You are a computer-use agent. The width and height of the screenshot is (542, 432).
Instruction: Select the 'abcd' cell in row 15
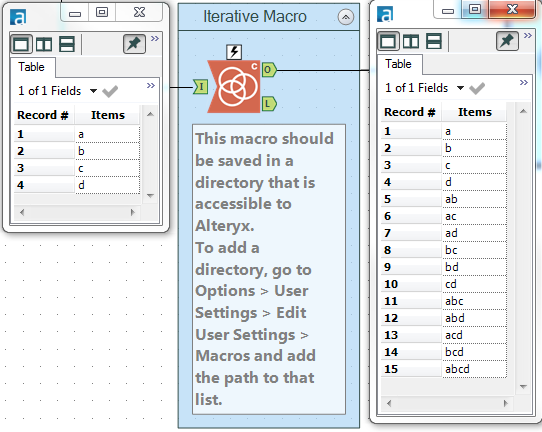tap(474, 369)
